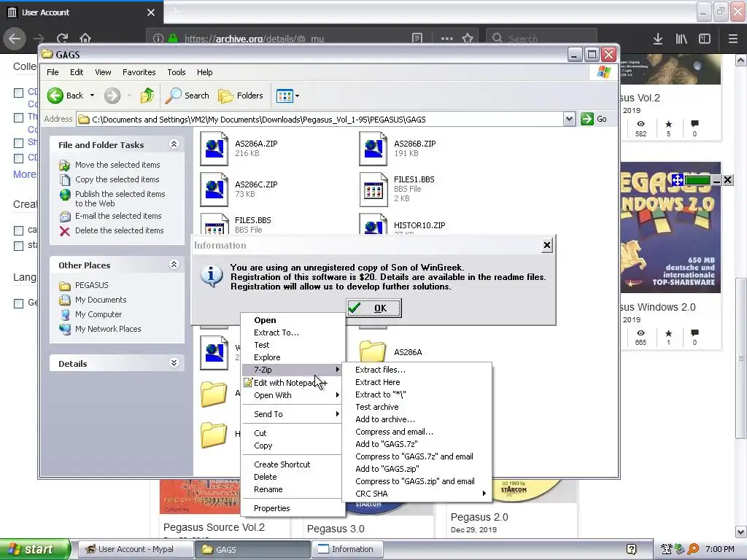
Task: Select the AS286A.ZIP file icon
Action: [x=214, y=149]
